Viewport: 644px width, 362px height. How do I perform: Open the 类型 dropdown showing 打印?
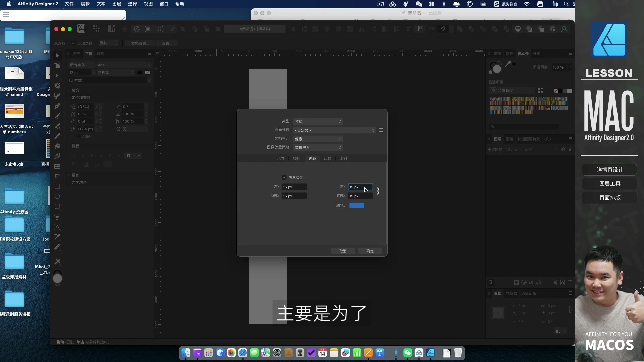click(318, 121)
